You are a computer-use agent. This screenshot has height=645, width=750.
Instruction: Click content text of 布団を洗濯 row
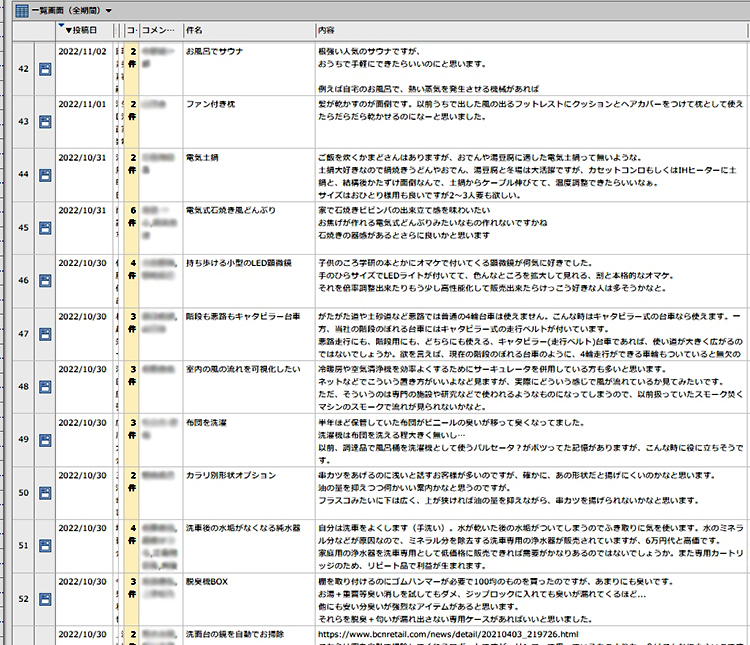pyautogui.click(x=531, y=441)
